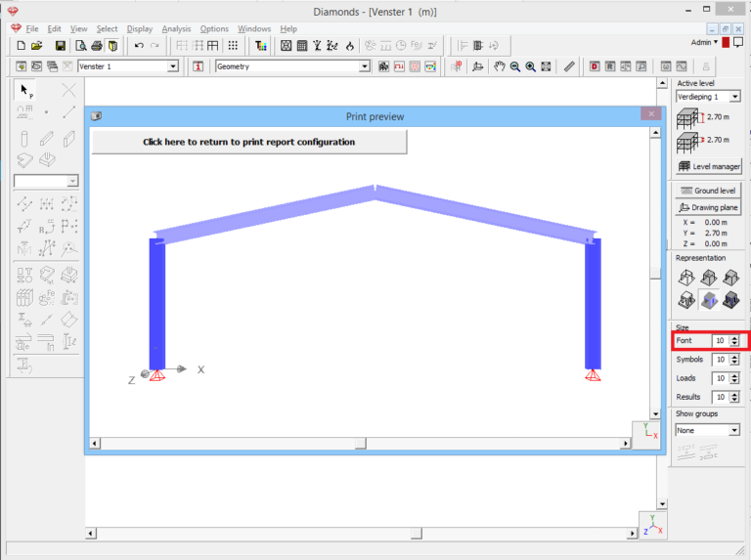Open the Analysis menu
751x560 pixels.
pos(176,28)
